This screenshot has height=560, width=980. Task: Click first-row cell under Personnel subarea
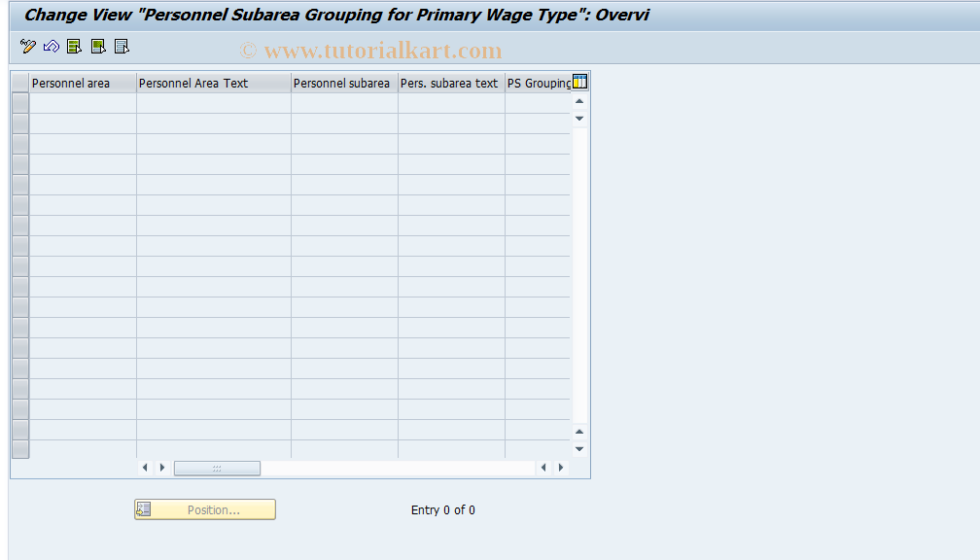point(344,103)
